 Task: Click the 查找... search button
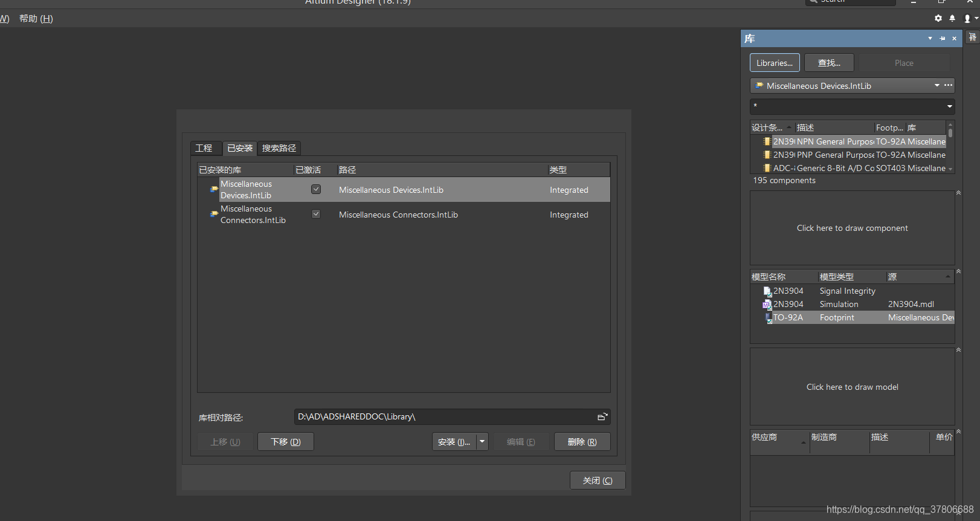pos(829,63)
